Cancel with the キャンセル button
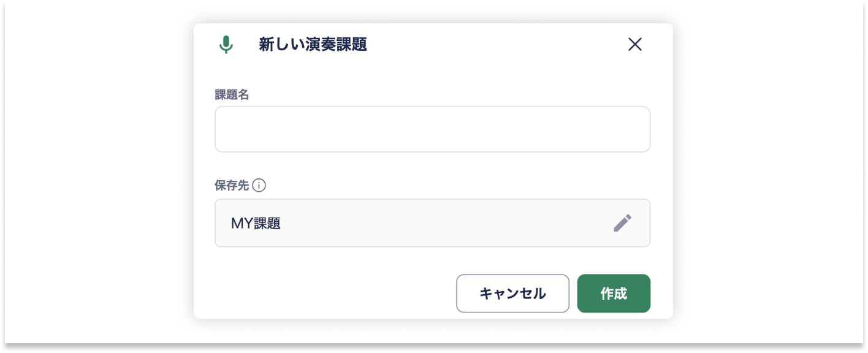 coord(512,294)
